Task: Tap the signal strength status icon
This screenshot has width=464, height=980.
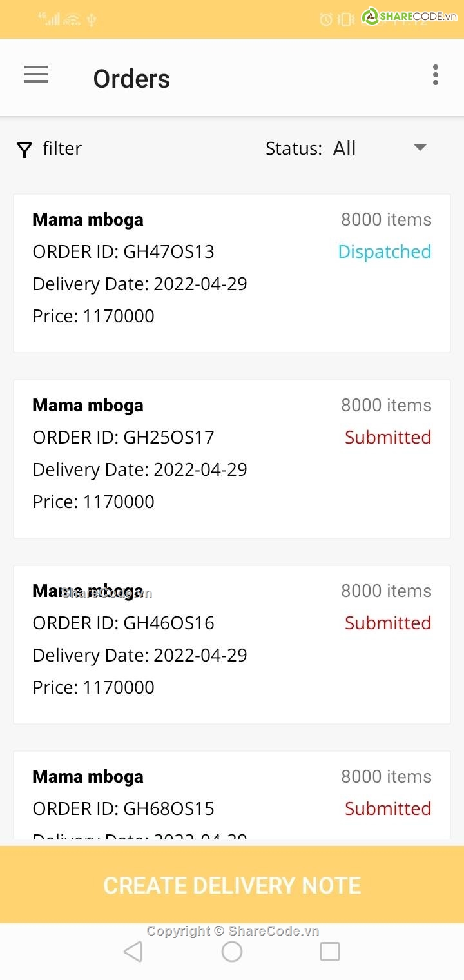Action: [50, 19]
